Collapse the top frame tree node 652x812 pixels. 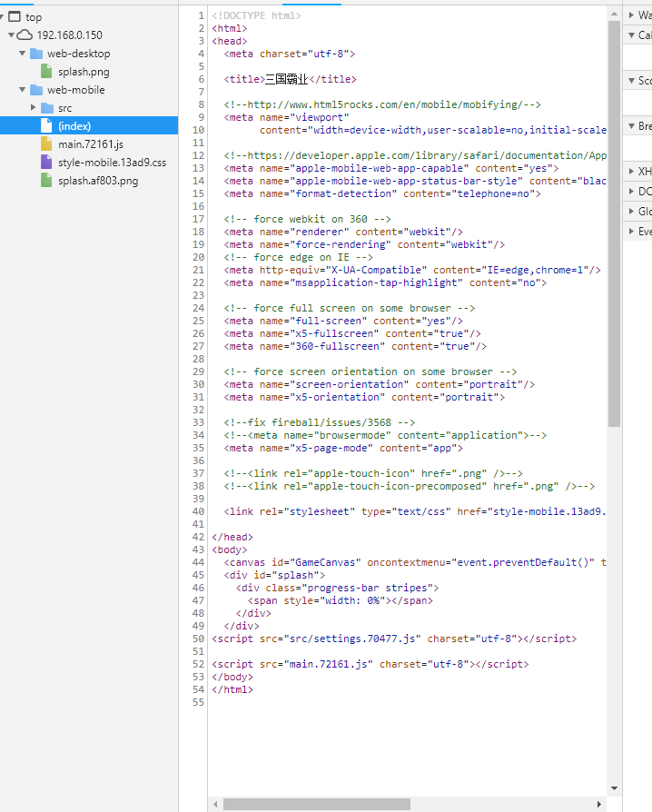coord(2,17)
